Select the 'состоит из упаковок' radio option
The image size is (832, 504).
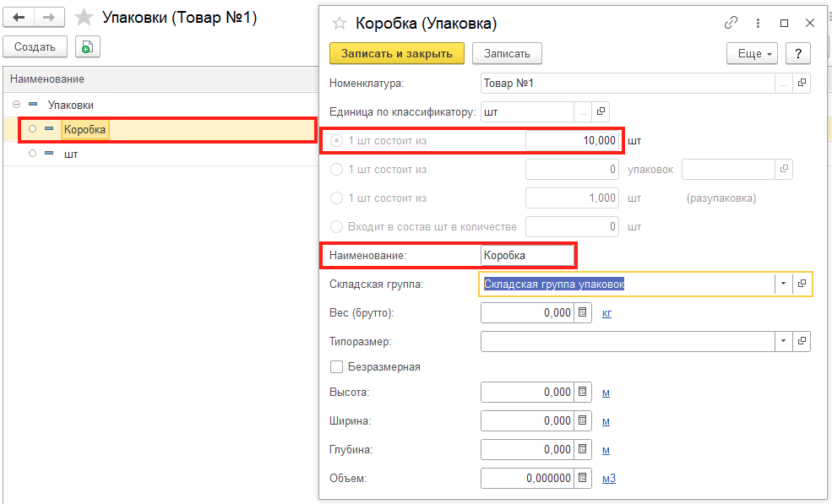coord(336,169)
